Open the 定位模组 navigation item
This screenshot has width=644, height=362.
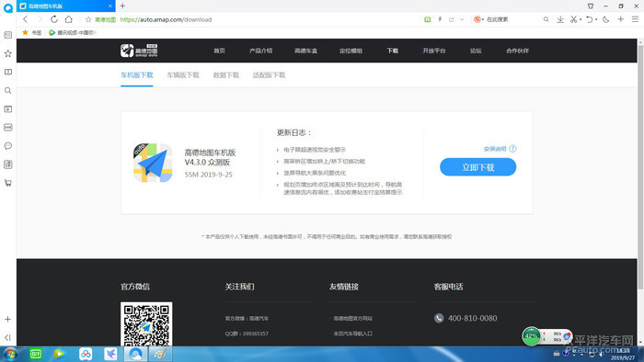coord(351,51)
